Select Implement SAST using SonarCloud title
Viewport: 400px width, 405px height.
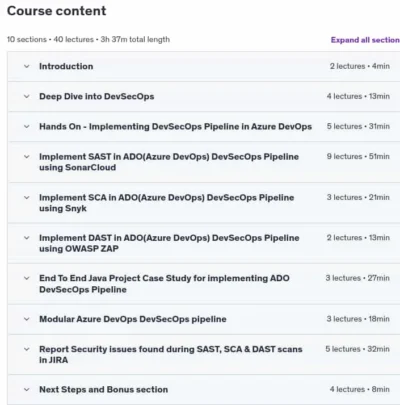click(169, 162)
